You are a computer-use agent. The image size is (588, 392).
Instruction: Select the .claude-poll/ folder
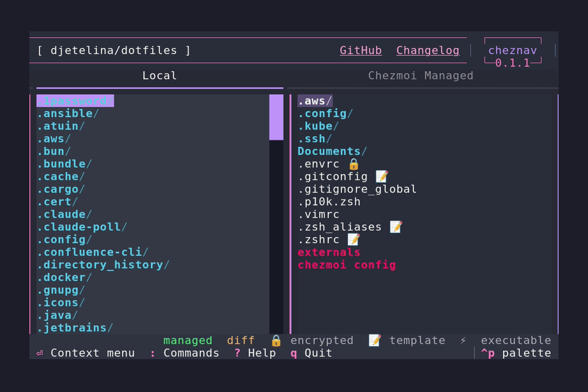[82, 227]
